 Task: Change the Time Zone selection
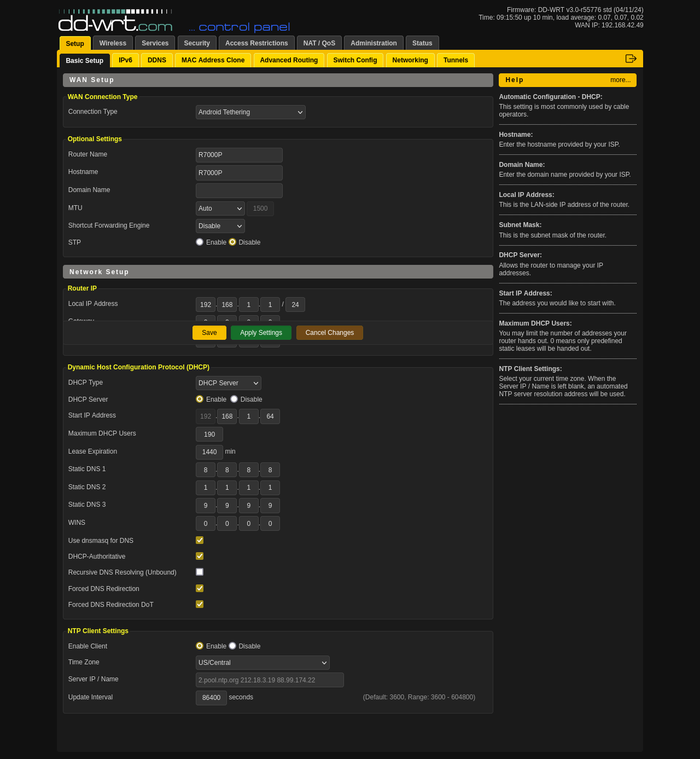[262, 663]
